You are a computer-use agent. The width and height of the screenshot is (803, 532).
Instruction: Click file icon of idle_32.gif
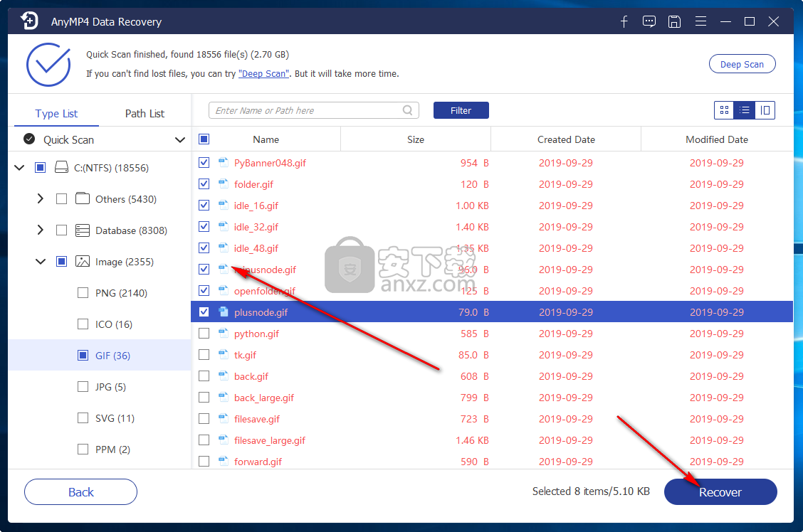point(224,227)
